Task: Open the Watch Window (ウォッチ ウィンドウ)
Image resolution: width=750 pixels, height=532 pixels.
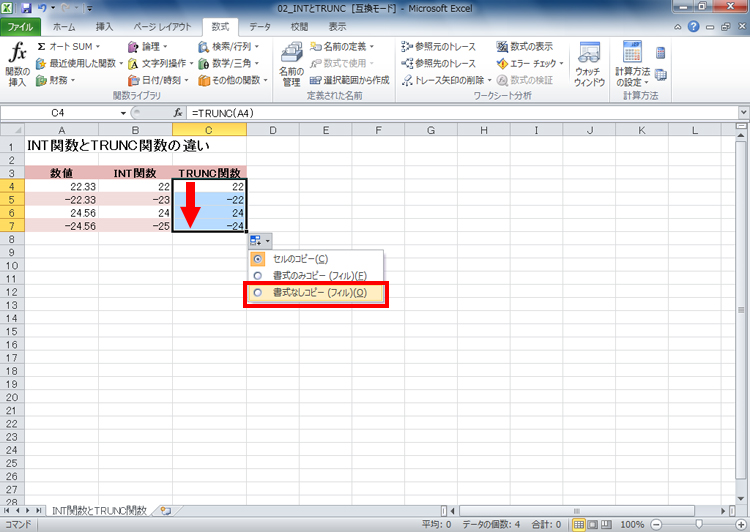Action: point(589,64)
